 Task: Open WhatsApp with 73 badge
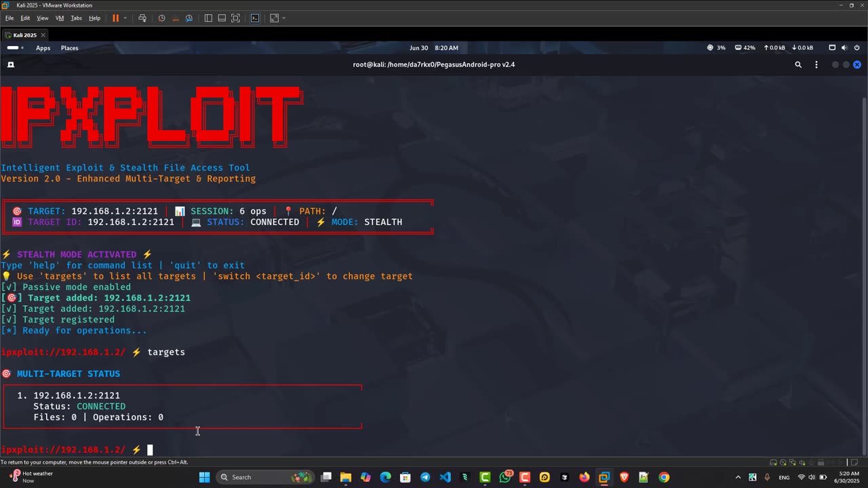(x=505, y=477)
